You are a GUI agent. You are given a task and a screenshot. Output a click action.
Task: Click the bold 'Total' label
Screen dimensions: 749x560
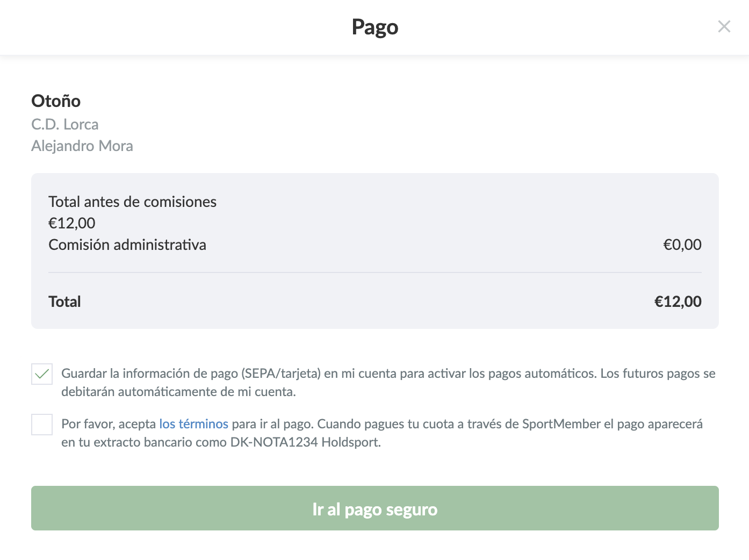(x=64, y=302)
